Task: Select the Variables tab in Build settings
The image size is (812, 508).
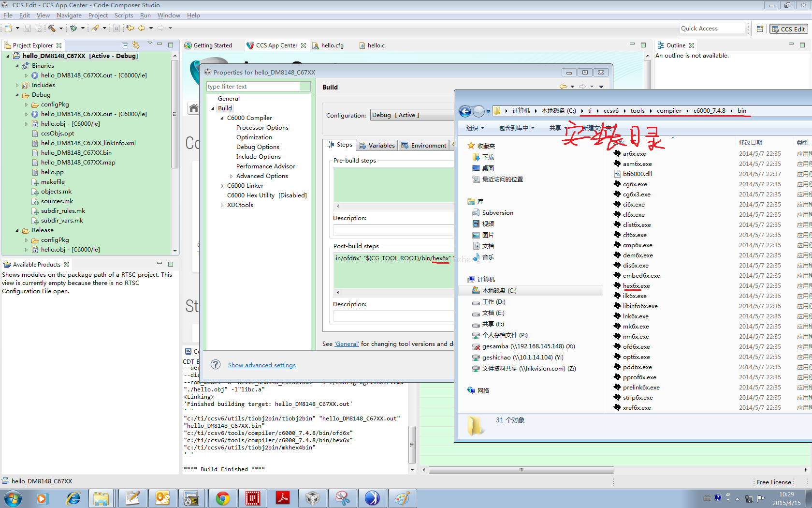Action: (377, 145)
